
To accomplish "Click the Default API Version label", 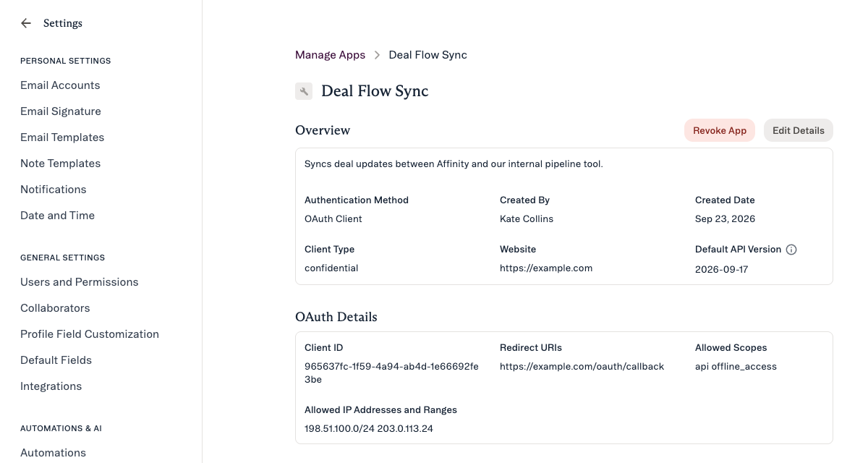I will point(738,250).
